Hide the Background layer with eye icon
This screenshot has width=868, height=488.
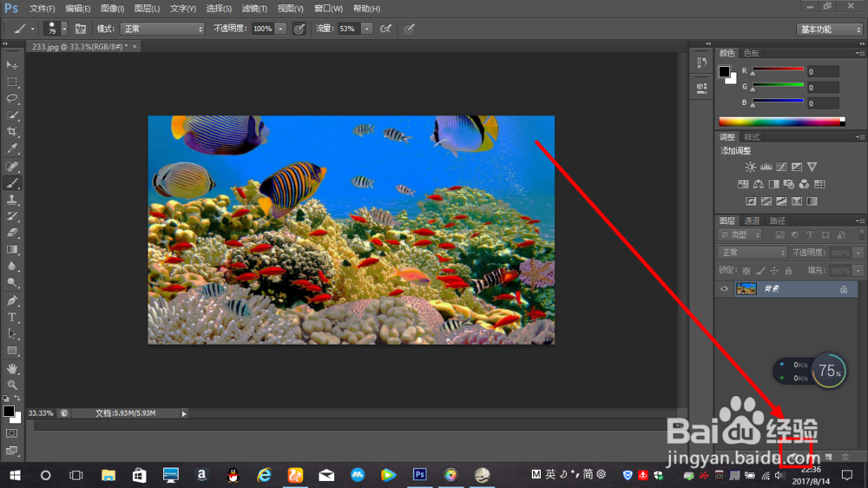(724, 288)
